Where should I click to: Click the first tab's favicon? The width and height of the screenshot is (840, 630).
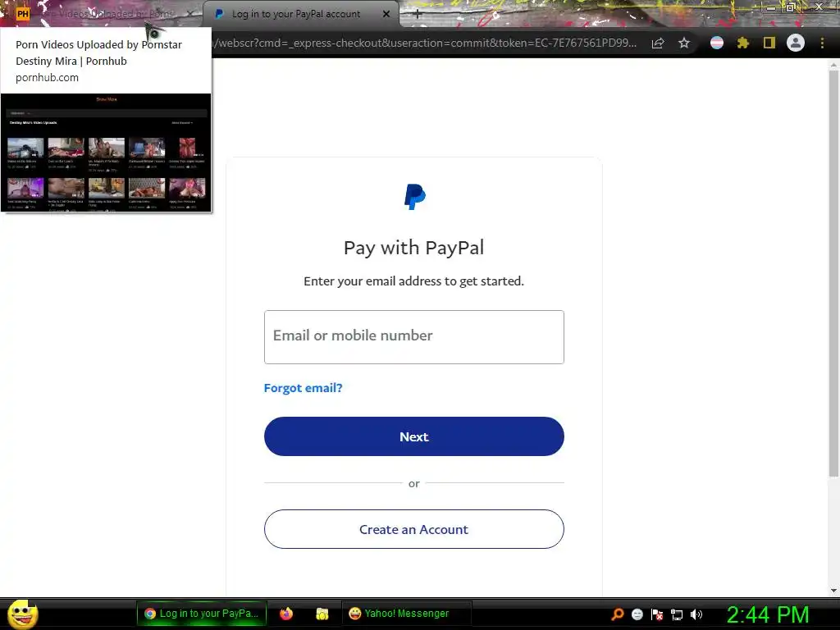[22, 14]
